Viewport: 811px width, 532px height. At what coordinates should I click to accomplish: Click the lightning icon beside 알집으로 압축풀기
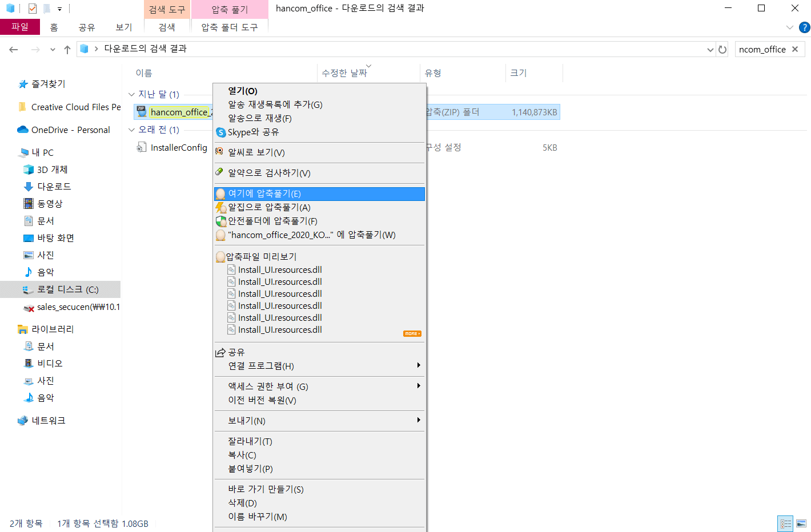click(220, 208)
